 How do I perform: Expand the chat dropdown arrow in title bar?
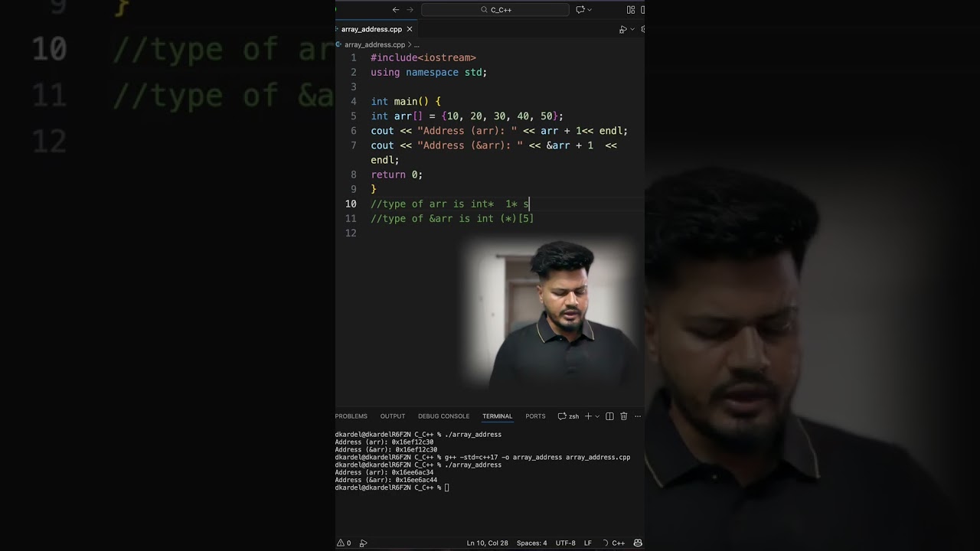pyautogui.click(x=590, y=10)
